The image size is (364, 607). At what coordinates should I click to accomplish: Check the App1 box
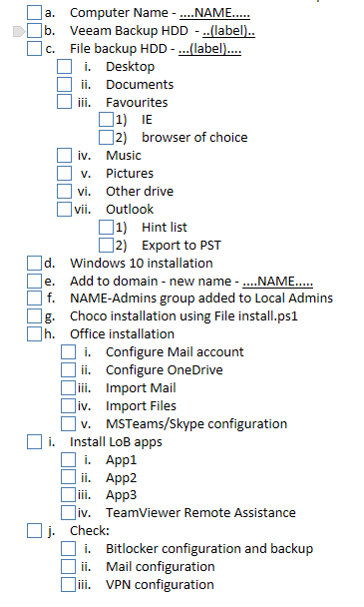tap(68, 460)
